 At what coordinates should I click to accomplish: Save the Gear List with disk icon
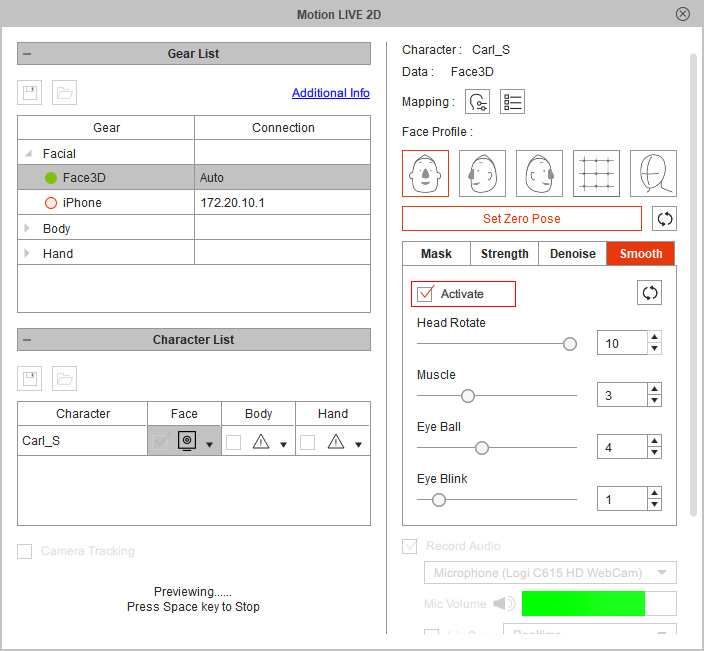[x=30, y=92]
